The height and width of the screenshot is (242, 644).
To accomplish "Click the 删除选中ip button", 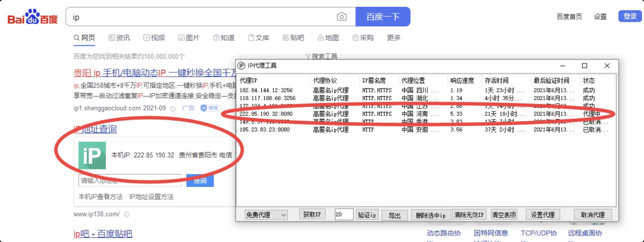I will click(x=431, y=215).
